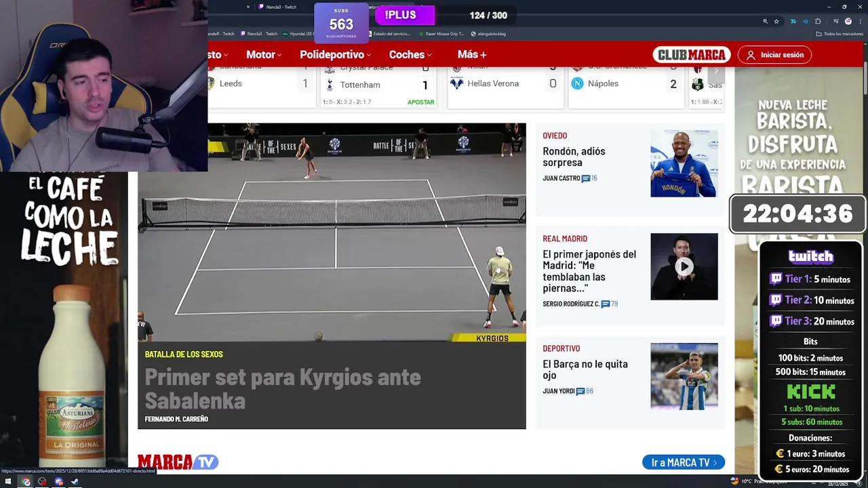Image resolution: width=868 pixels, height=488 pixels.
Task: Click the zoom magnifier in address bar
Action: 765,21
